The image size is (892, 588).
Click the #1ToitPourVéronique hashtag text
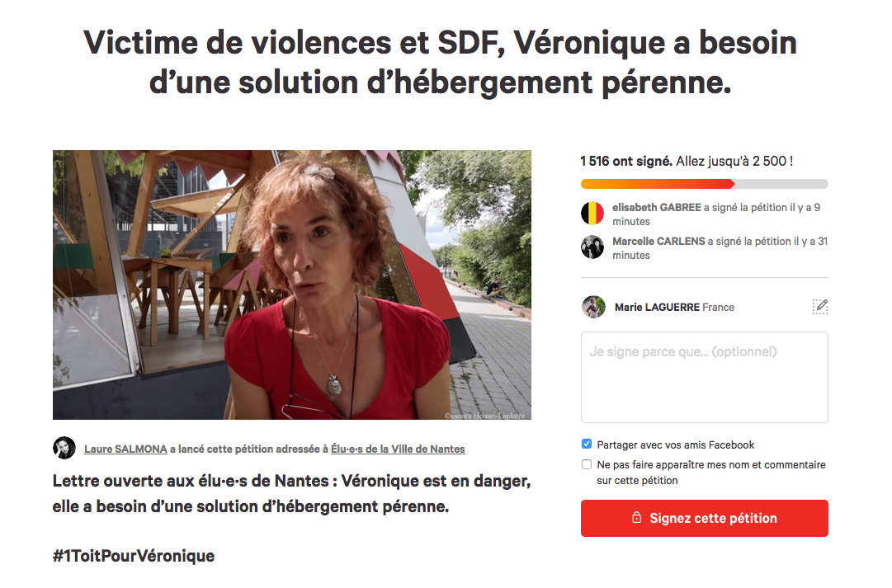[x=134, y=556]
